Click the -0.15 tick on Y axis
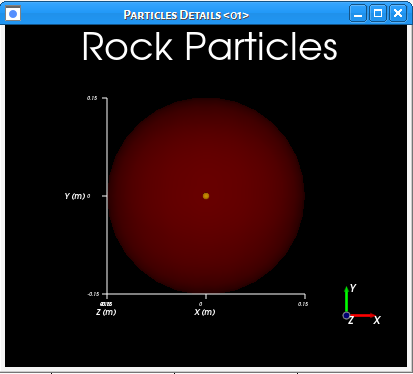 (93, 294)
